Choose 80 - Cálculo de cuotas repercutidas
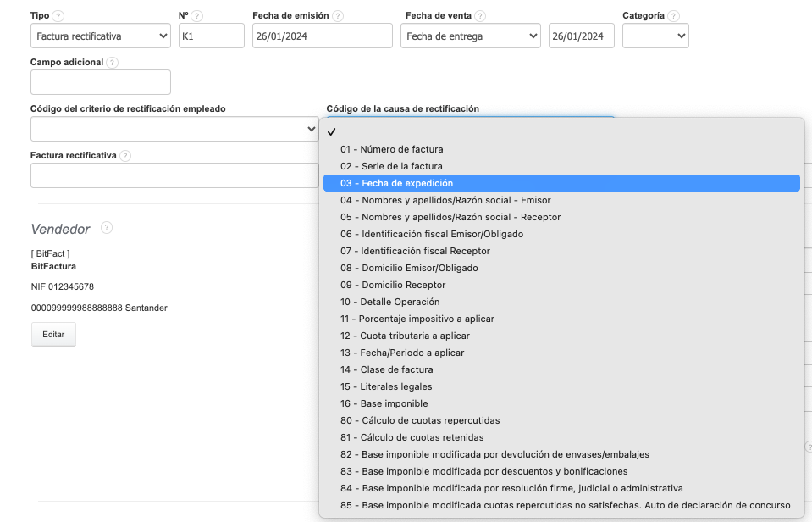 pos(420,420)
